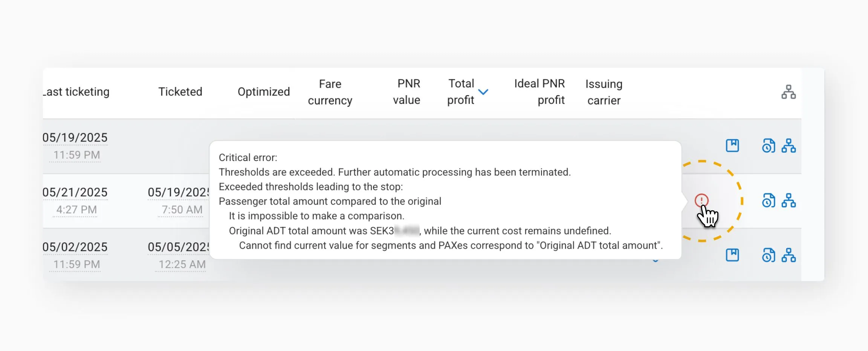This screenshot has height=351, width=868.
Task: Click the hierarchy tree icon in third row
Action: (789, 255)
